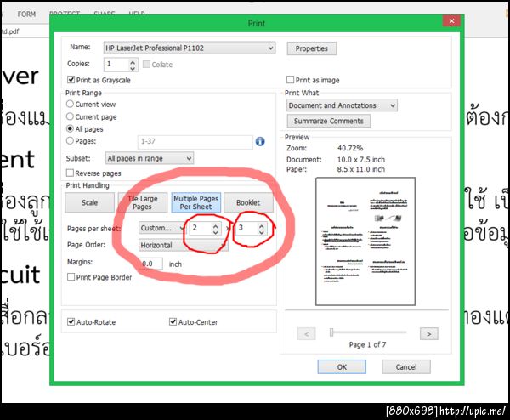Confirm printing with OK
510x420 pixels.
(x=342, y=367)
